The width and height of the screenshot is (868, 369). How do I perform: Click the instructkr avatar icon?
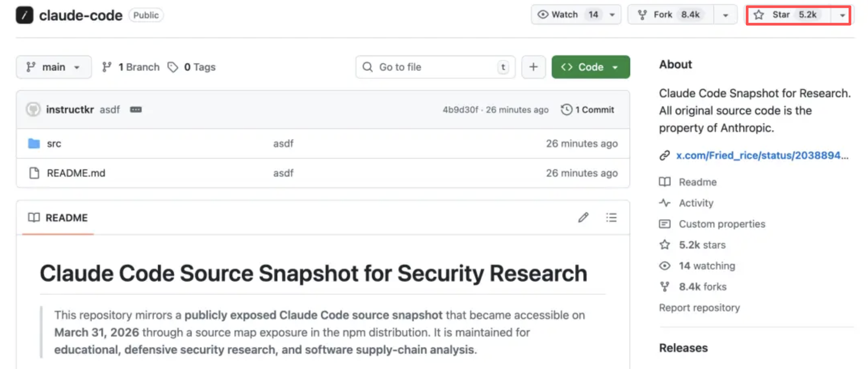(x=33, y=109)
